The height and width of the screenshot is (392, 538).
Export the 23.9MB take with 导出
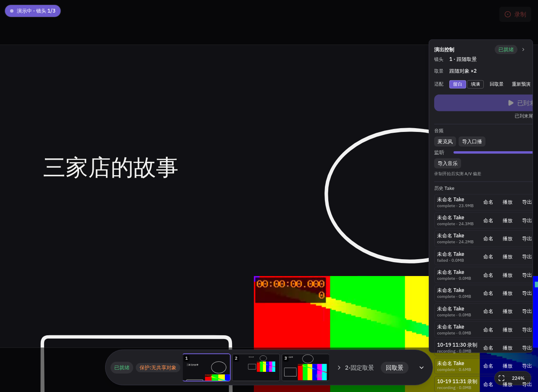pos(527,202)
